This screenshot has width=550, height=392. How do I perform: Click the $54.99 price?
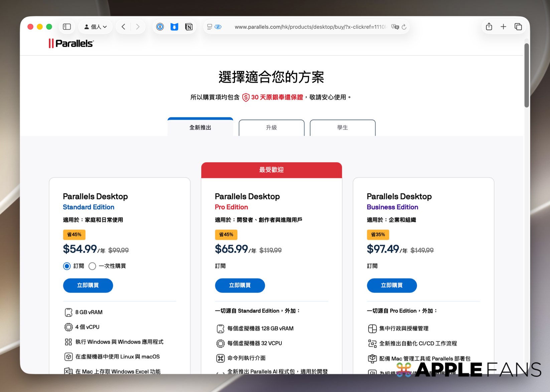(80, 249)
